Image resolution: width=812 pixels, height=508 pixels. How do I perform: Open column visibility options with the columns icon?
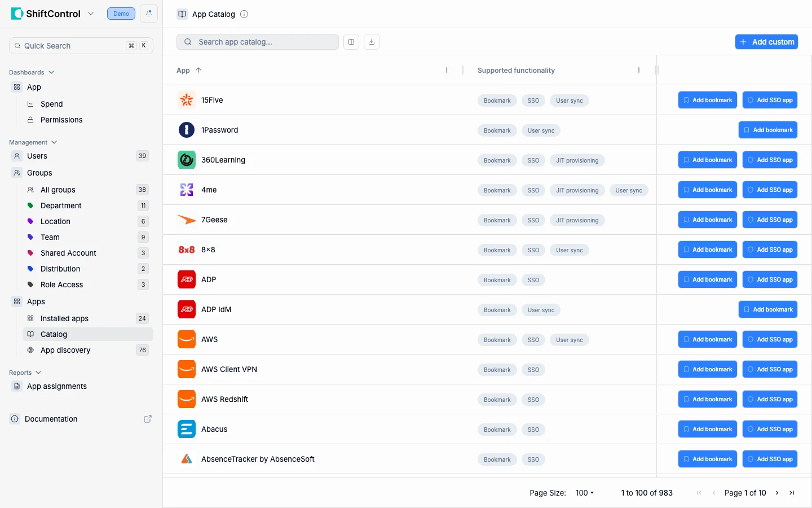(x=351, y=41)
